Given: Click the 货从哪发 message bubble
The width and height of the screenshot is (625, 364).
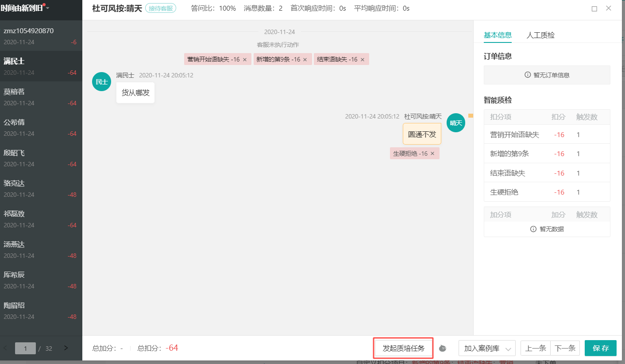Looking at the screenshot, I should click(135, 92).
